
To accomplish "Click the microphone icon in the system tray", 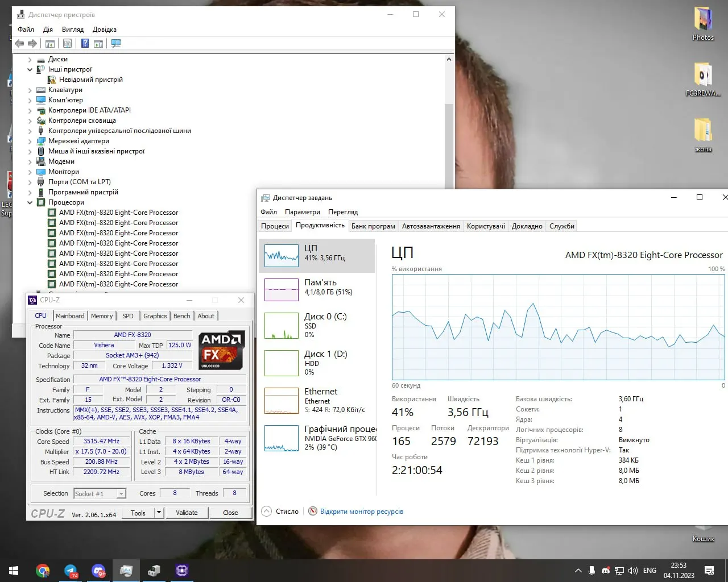I will point(592,571).
